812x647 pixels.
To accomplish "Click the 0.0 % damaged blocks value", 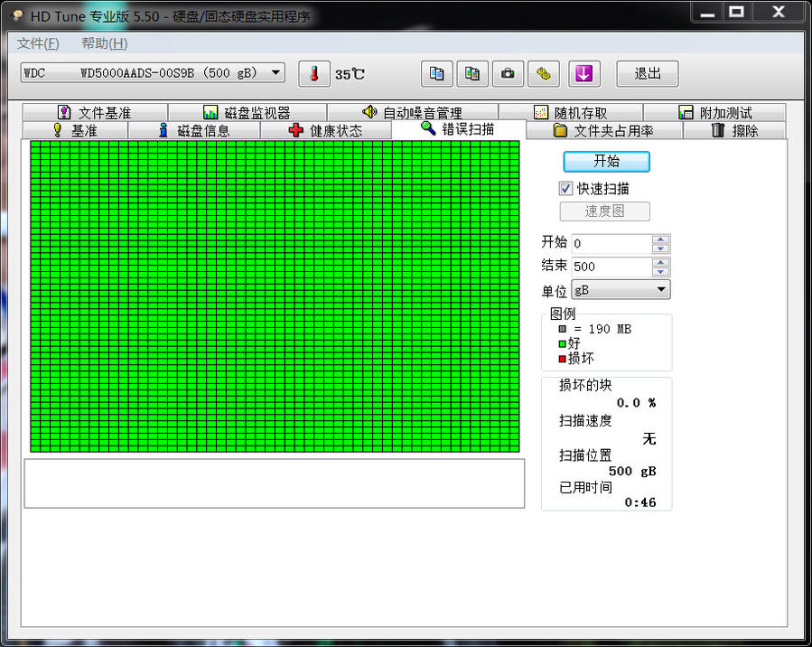I will [636, 402].
